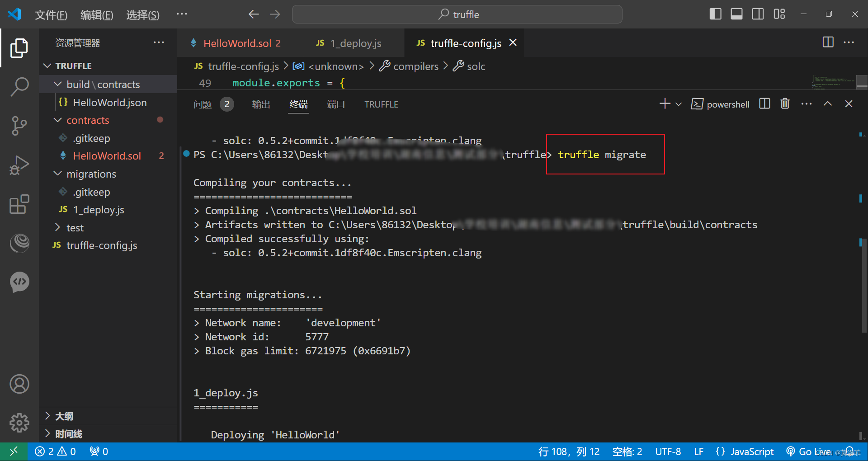Open the Extensions view
This screenshot has height=461, width=868.
pos(19,204)
